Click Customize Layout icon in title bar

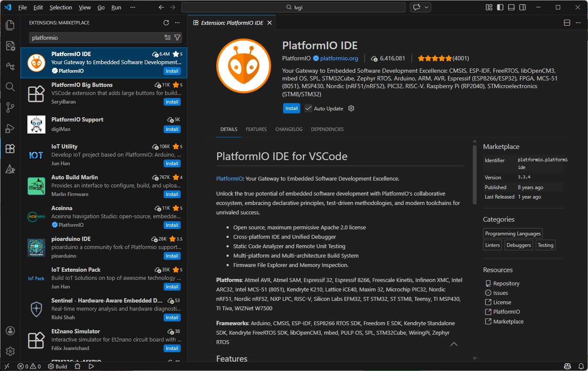[x=489, y=7]
